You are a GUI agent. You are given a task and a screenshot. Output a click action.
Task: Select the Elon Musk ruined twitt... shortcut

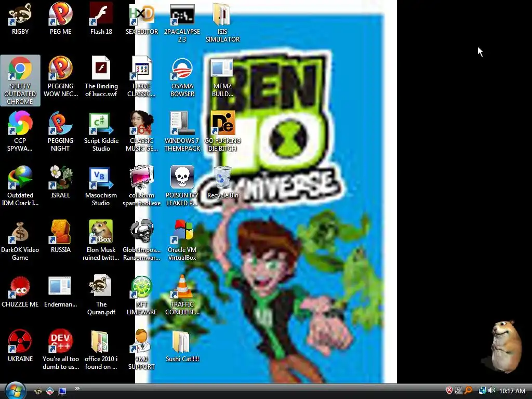click(101, 241)
